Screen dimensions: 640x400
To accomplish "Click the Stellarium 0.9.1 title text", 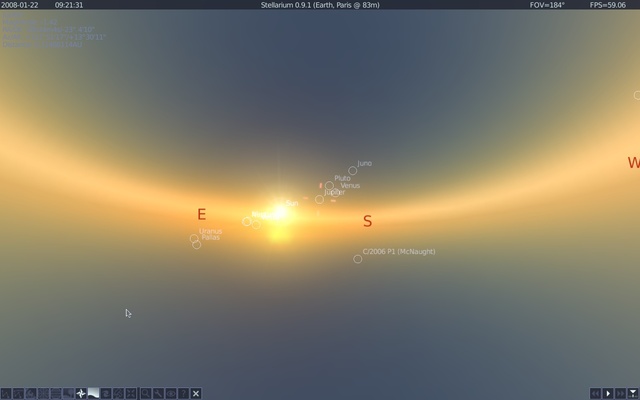I will 320,5.
